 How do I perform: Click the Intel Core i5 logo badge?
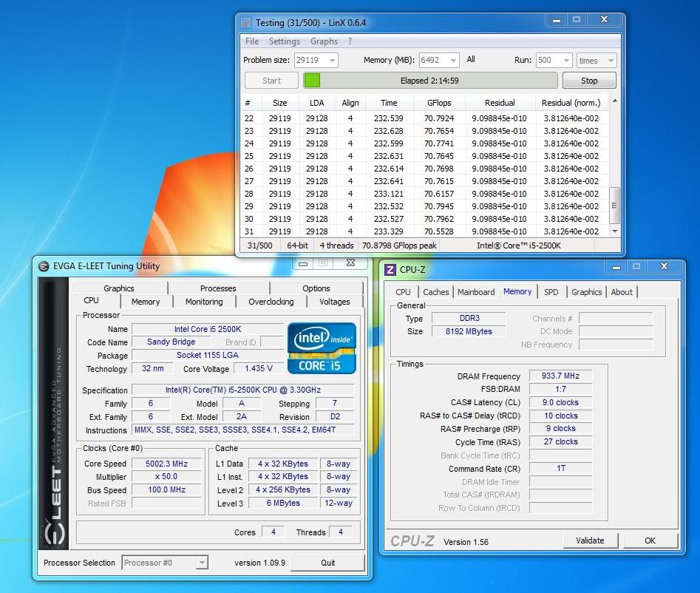(x=322, y=348)
